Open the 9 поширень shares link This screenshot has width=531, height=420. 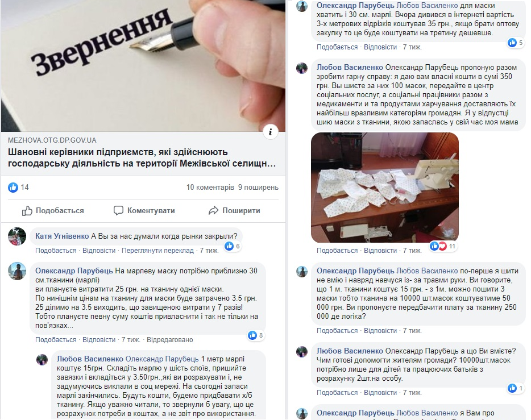[x=258, y=187]
